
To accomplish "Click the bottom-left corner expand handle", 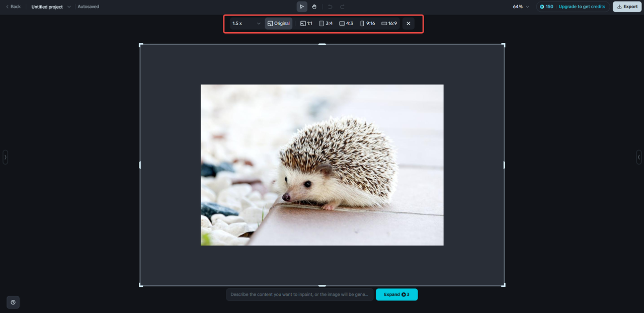I will (140, 285).
